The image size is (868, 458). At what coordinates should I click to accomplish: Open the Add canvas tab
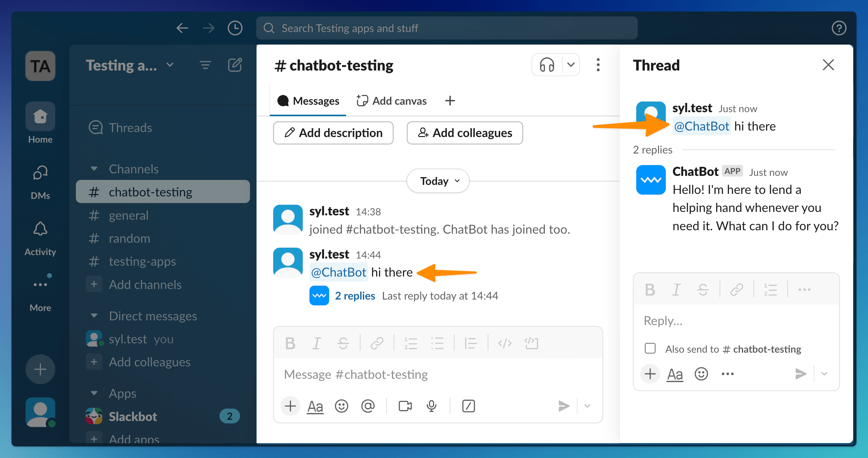point(391,101)
